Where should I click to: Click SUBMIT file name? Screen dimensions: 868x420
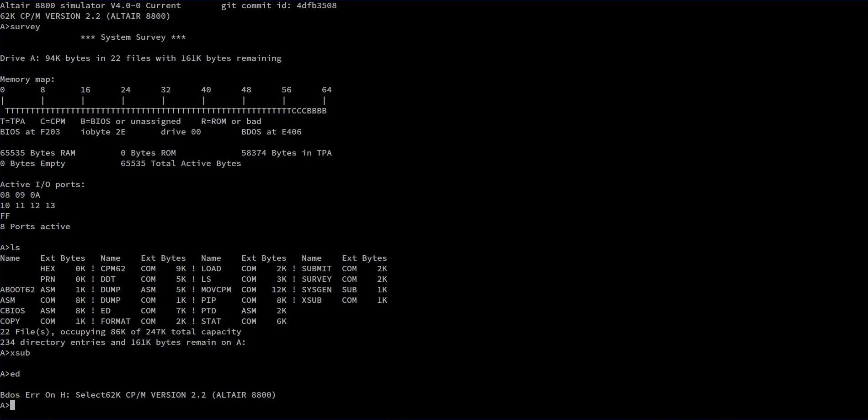coord(317,269)
